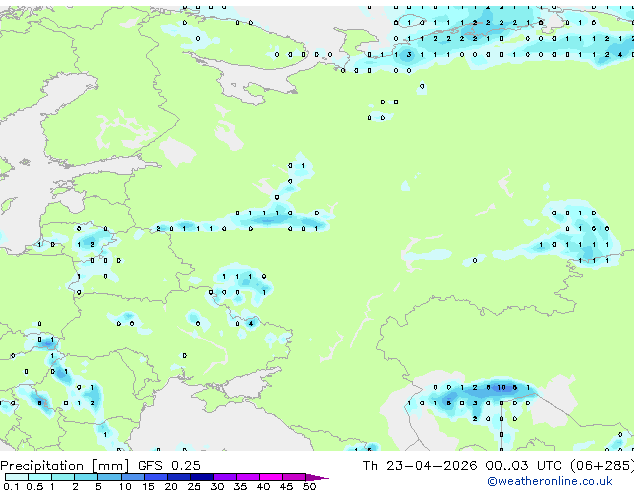Image resolution: width=634 pixels, height=490 pixels.
Task: Click the '10' precipitation value on the map
Action: tap(501, 387)
